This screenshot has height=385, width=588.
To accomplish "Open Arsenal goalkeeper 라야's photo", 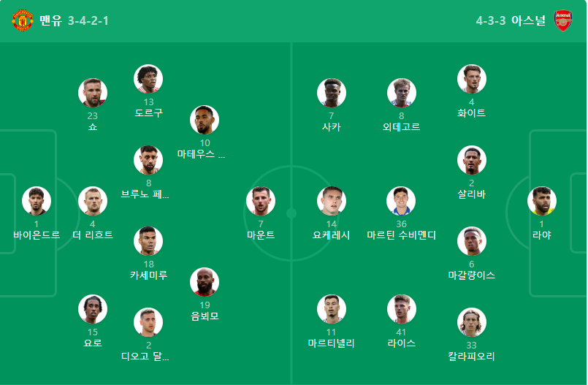I will (541, 201).
